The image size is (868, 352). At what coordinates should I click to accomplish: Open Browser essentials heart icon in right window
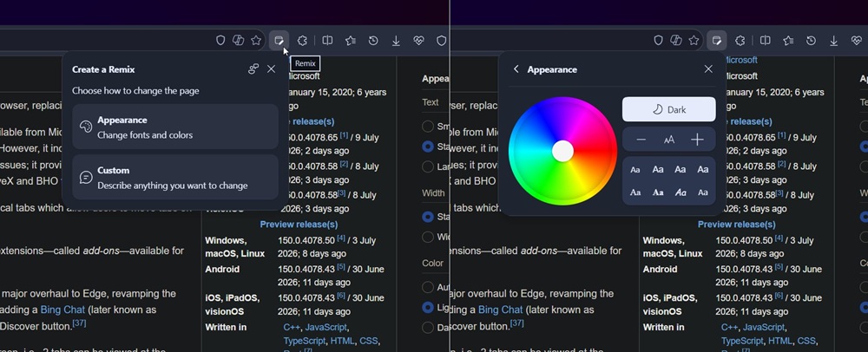click(856, 41)
